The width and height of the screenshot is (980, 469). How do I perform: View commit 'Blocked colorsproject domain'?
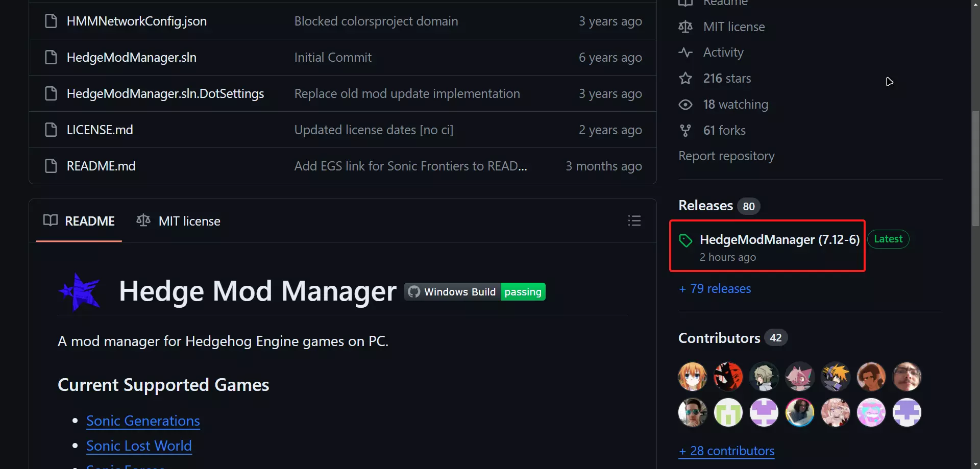tap(376, 21)
